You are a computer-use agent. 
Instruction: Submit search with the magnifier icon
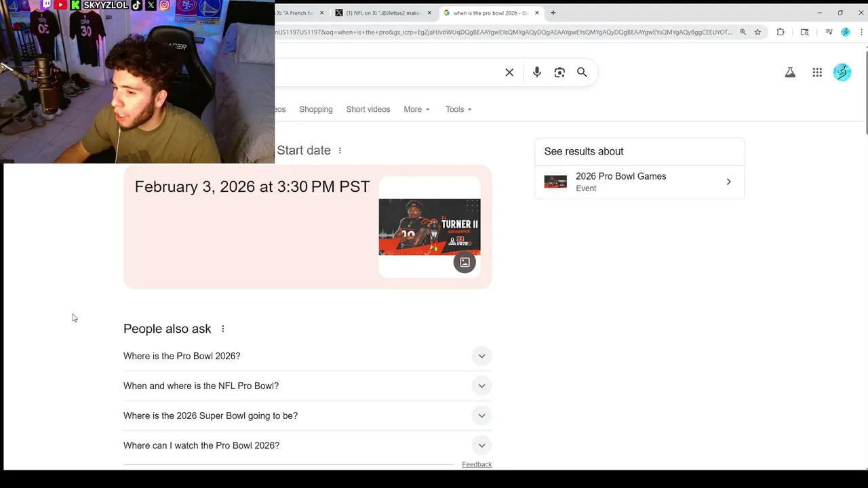point(582,73)
